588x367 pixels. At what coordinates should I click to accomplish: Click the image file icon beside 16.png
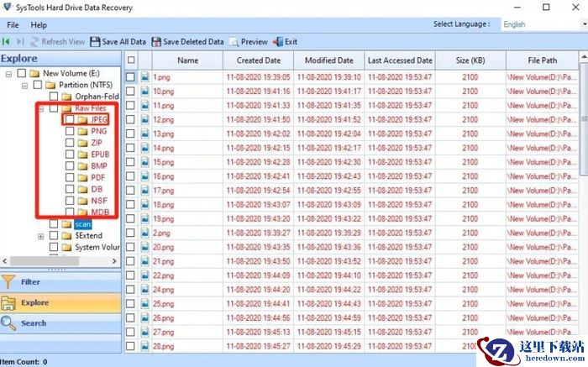point(144,176)
